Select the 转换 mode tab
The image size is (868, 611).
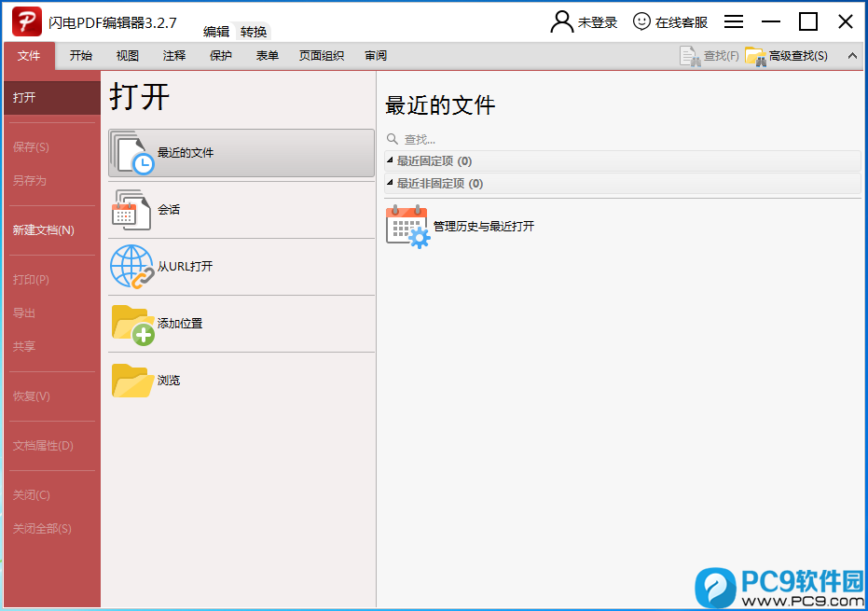[x=254, y=32]
